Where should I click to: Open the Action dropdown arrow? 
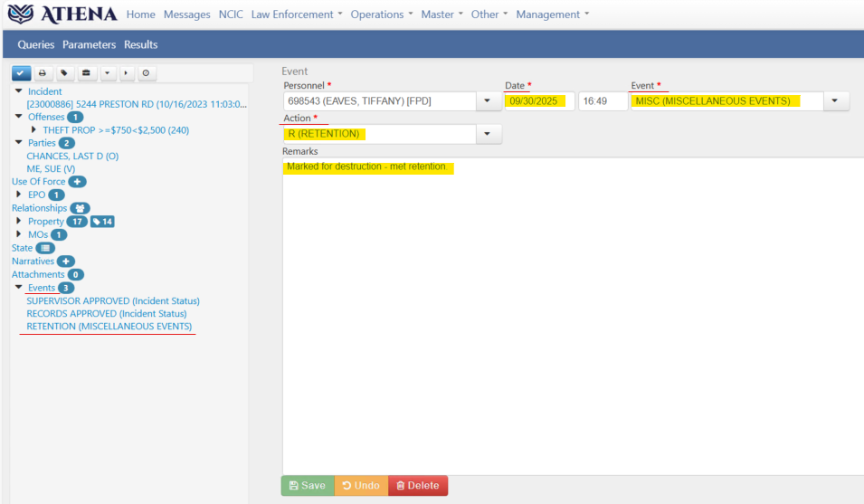(x=488, y=134)
